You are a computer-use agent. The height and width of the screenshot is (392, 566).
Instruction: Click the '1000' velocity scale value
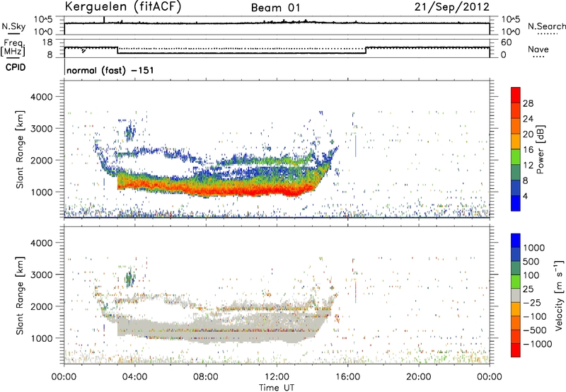coord(534,248)
